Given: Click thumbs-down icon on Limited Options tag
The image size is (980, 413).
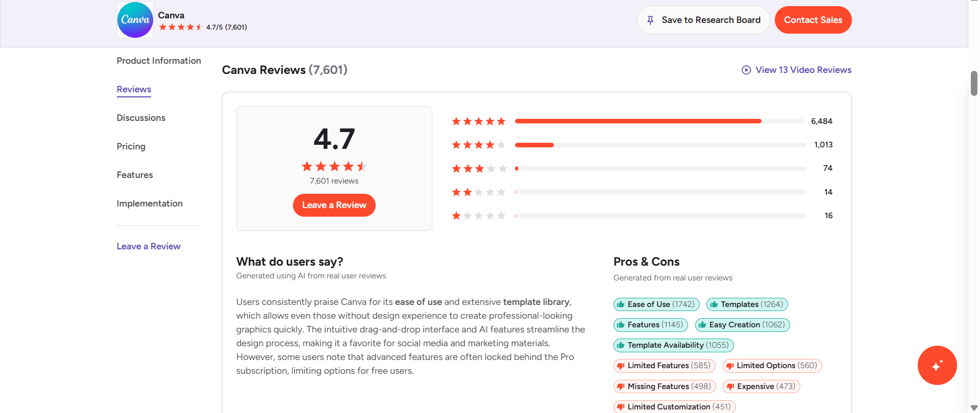Looking at the screenshot, I should pos(730,366).
